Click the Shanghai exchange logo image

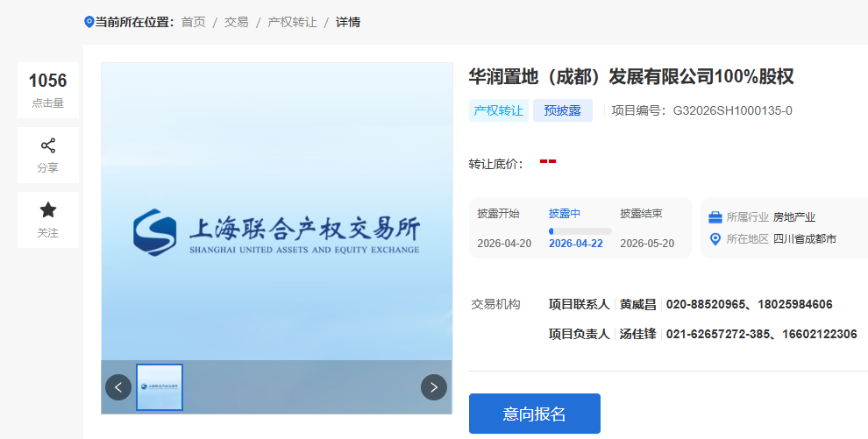pos(276,232)
